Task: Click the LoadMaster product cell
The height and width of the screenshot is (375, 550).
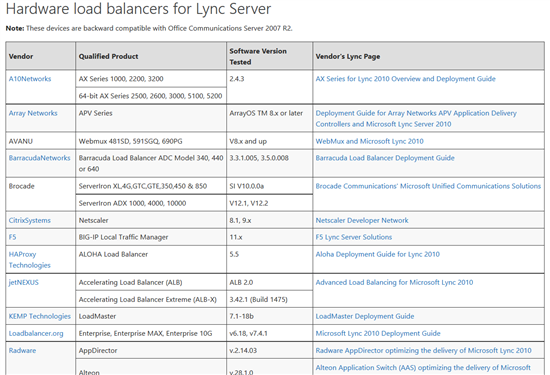Action: pyautogui.click(x=151, y=316)
